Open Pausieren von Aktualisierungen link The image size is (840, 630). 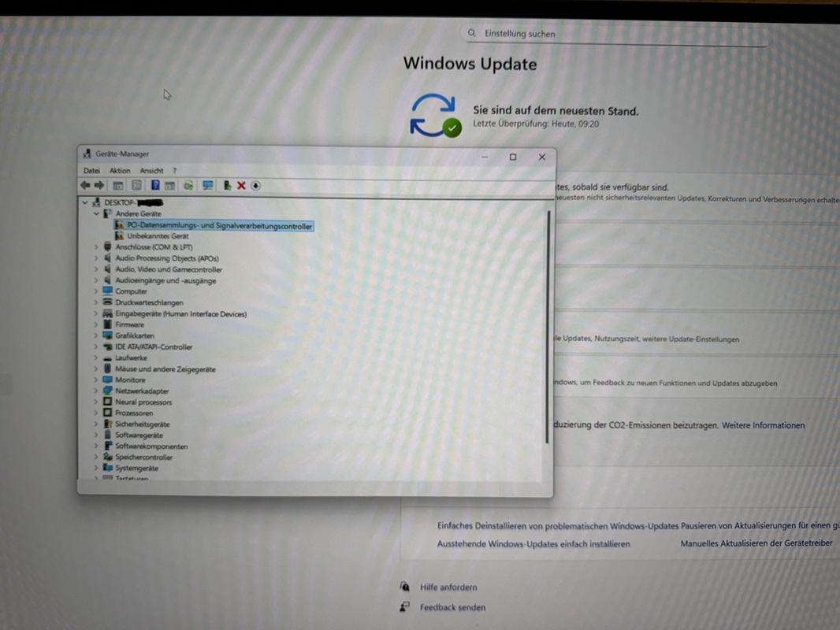[760, 525]
